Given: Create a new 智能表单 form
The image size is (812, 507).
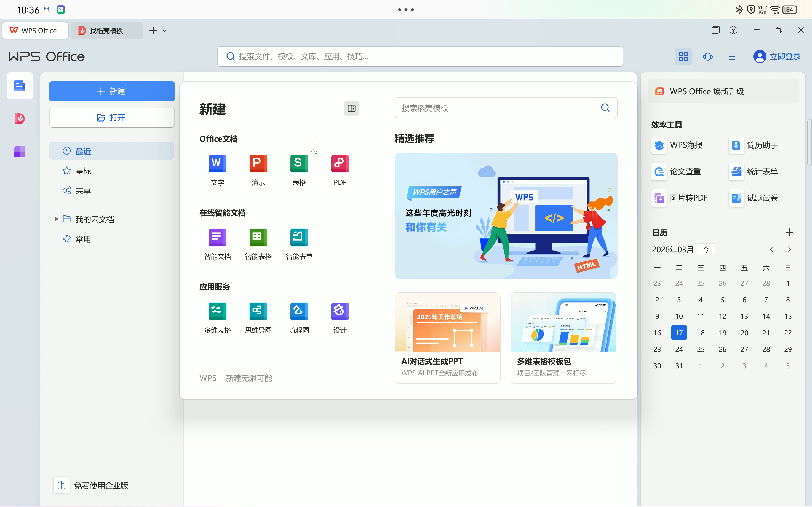Looking at the screenshot, I should 299,238.
